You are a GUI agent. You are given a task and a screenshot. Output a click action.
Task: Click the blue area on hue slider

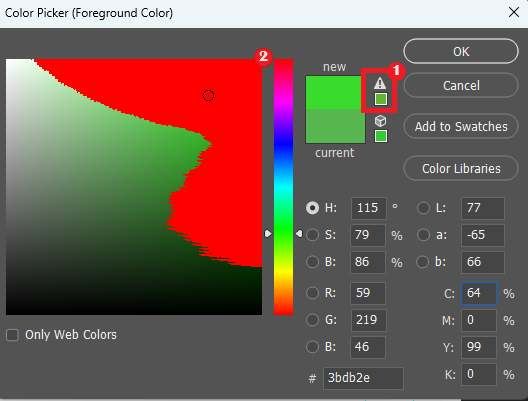tap(283, 145)
